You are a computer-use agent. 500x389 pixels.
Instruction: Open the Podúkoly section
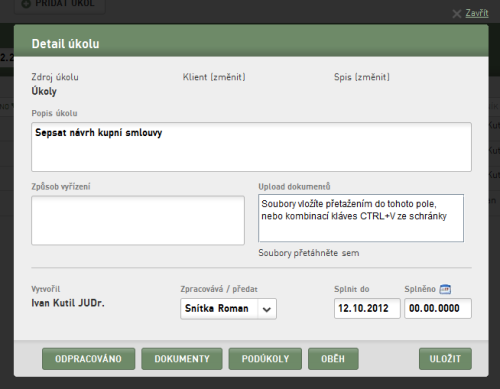(x=265, y=359)
